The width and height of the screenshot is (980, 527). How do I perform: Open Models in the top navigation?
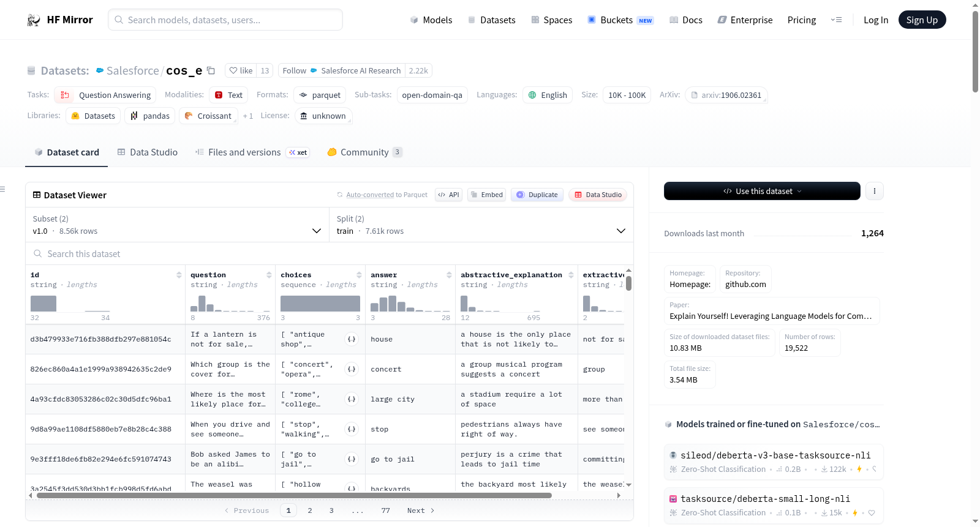[x=431, y=20]
